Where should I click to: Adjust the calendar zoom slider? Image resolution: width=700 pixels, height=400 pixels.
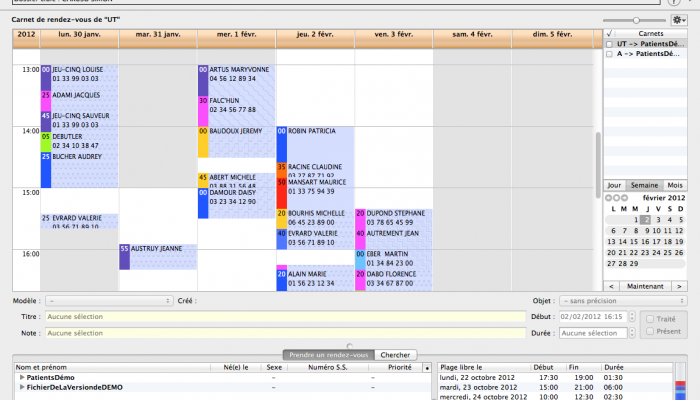pos(636,20)
